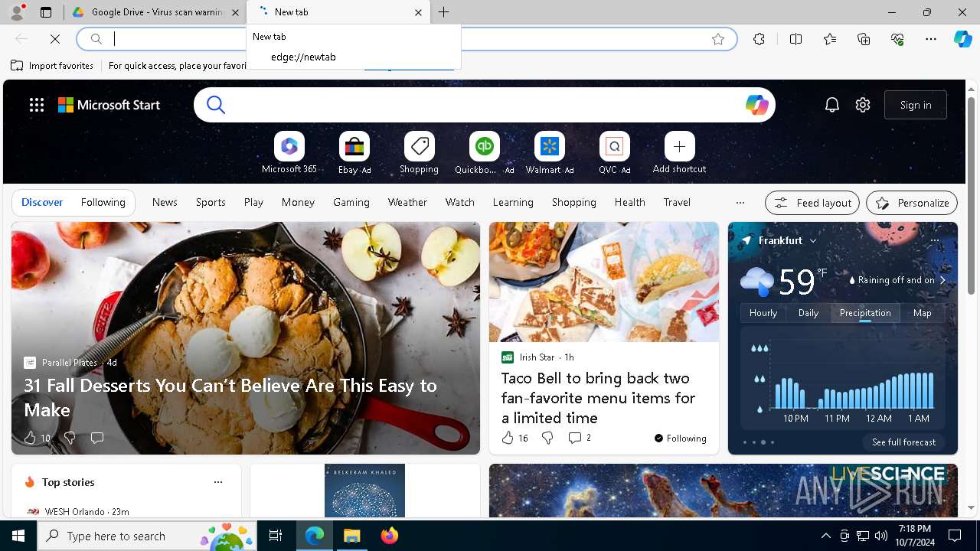Open Feed layout options
Image resolution: width=980 pixels, height=551 pixels.
pyautogui.click(x=812, y=203)
